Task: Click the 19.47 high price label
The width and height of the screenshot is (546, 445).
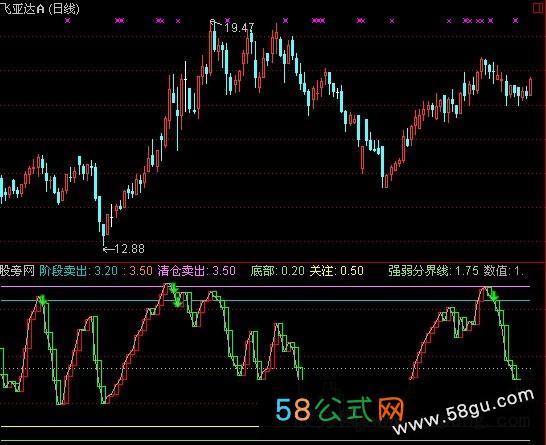Action: click(x=239, y=28)
